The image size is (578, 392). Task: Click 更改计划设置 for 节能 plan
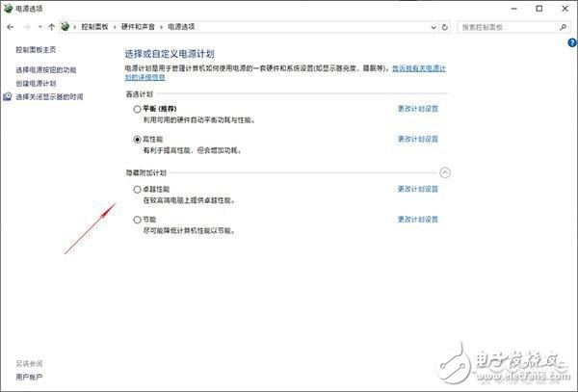(x=418, y=220)
